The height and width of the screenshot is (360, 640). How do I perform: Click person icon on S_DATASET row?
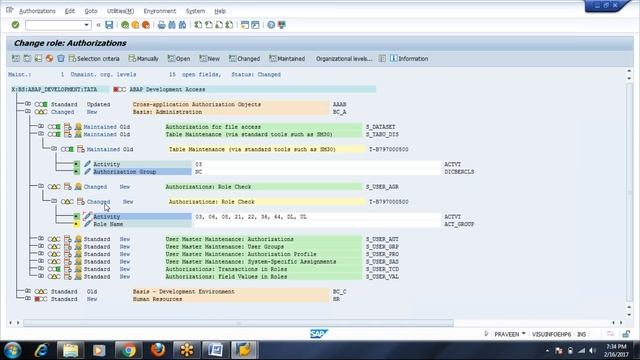coord(78,127)
